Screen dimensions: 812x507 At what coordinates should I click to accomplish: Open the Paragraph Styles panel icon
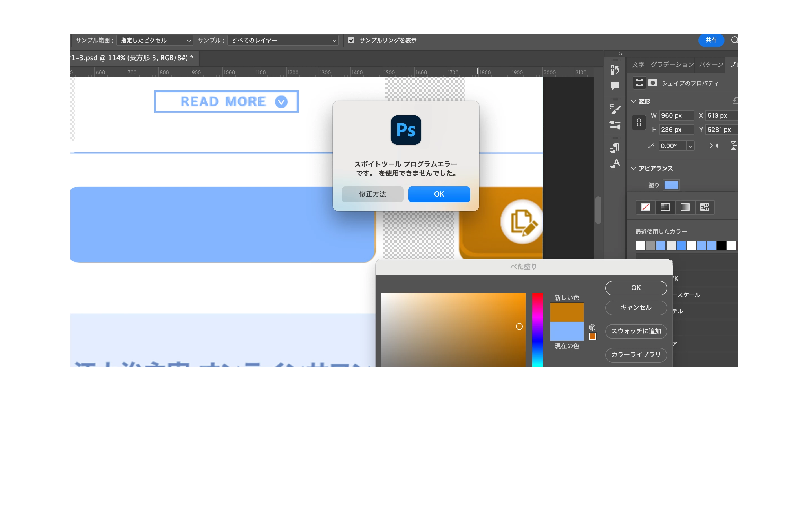[x=615, y=148]
